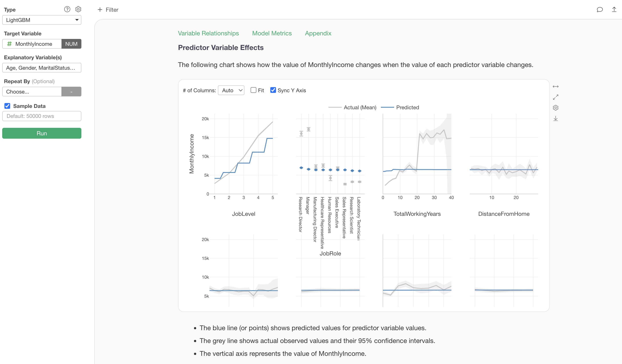Screen dimensions: 622x364
Task: Toggle the Sample Data checkbox
Action: click(7, 106)
